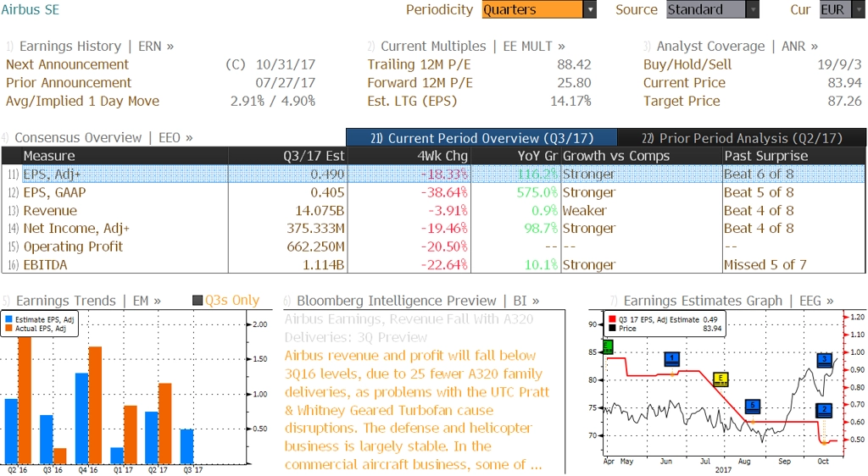The height and width of the screenshot is (476, 868).
Task: Click Trailing 12M P/E value 88.42
Action: coord(574,64)
